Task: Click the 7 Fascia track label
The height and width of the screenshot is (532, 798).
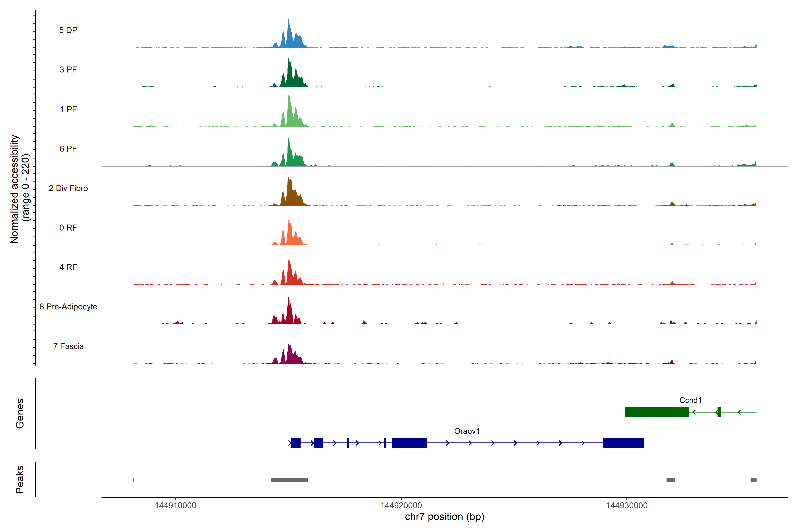Action: point(68,346)
